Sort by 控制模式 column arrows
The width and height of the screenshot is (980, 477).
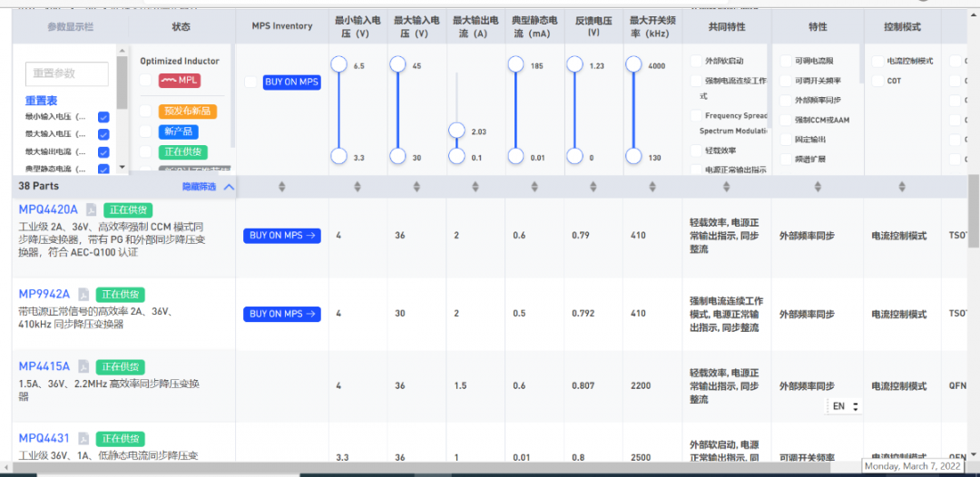pyautogui.click(x=902, y=186)
